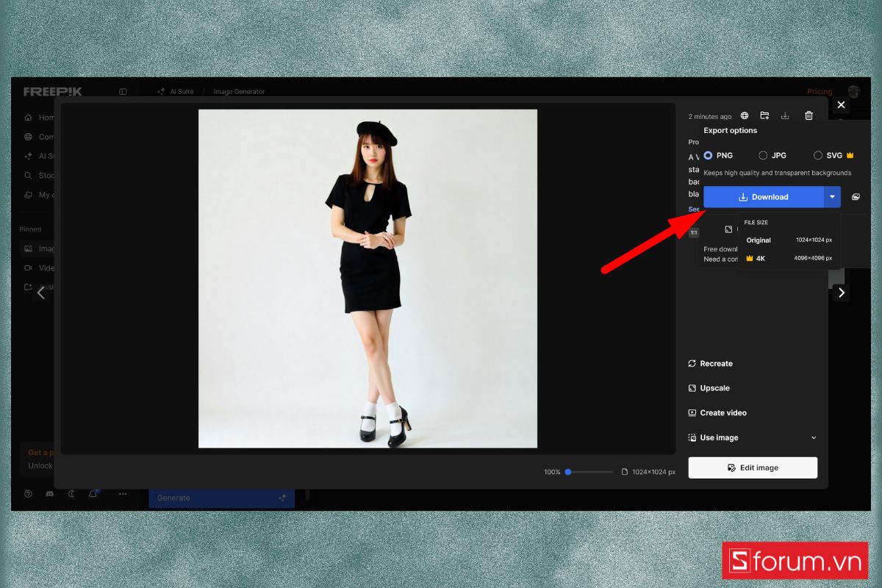Click 'Keeps high quality and transparent backgrounds'
Screen dimensions: 882x588
point(778,173)
